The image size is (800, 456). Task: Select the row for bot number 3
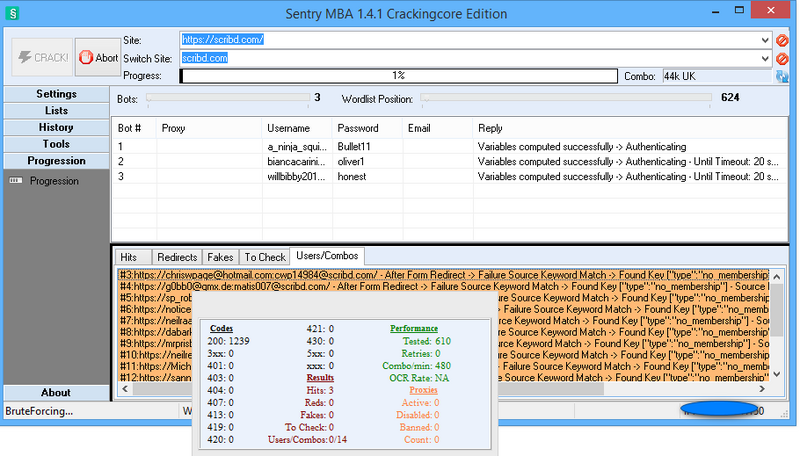pyautogui.click(x=450, y=176)
